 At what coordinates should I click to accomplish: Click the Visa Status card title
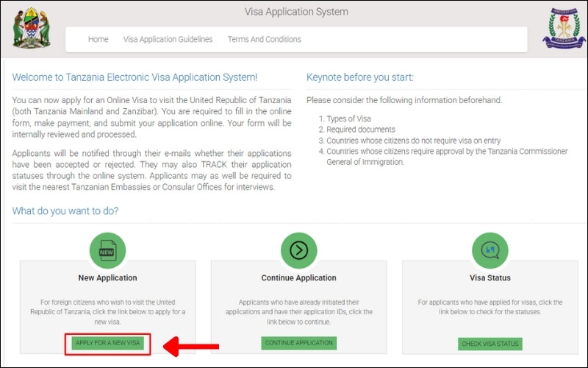click(490, 278)
